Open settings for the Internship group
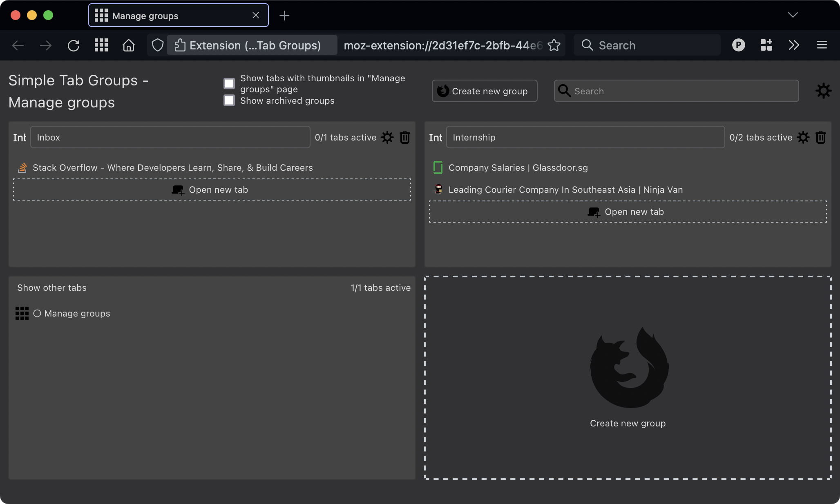The width and height of the screenshot is (840, 504). click(x=803, y=137)
